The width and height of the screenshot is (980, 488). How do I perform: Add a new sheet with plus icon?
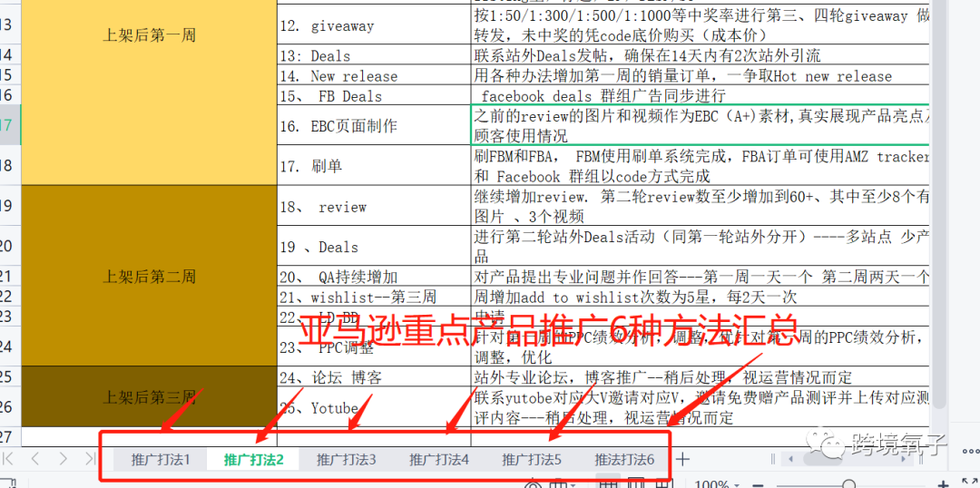(x=683, y=459)
